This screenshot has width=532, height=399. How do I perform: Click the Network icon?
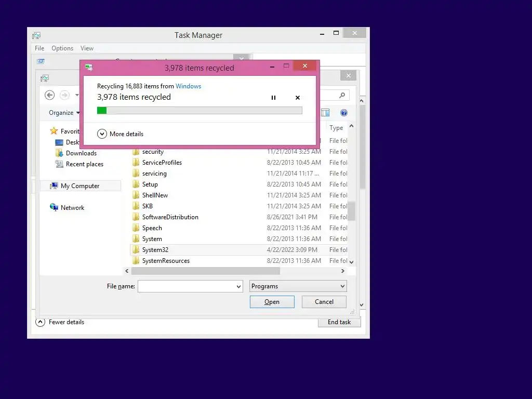click(x=54, y=207)
